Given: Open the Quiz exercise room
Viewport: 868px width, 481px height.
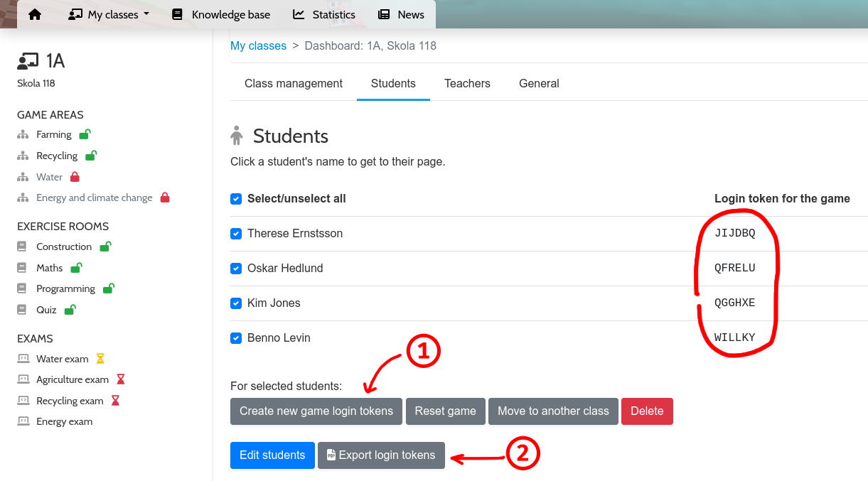Looking at the screenshot, I should pos(46,310).
